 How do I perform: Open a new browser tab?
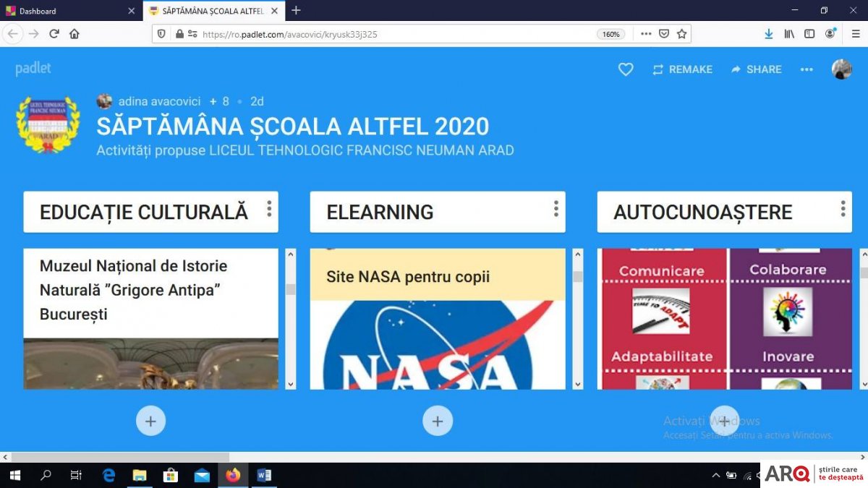(296, 11)
